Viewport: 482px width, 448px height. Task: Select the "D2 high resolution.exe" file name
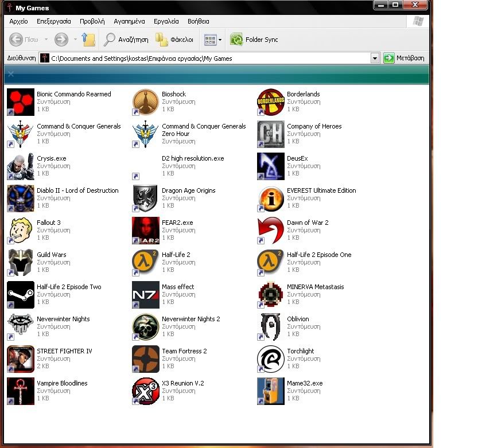click(x=193, y=158)
